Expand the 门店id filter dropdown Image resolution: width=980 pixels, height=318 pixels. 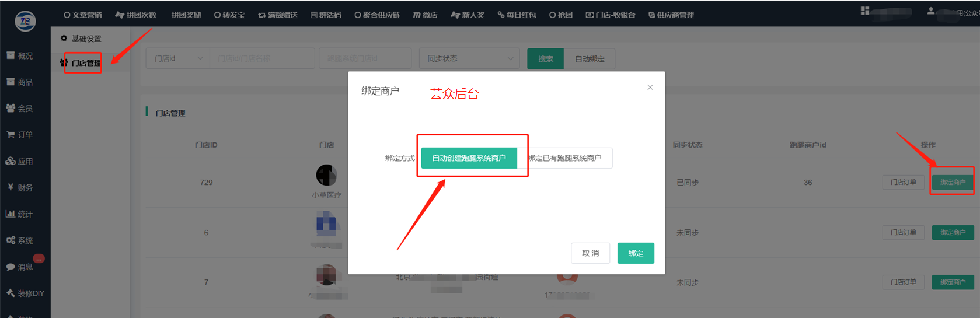coord(178,58)
